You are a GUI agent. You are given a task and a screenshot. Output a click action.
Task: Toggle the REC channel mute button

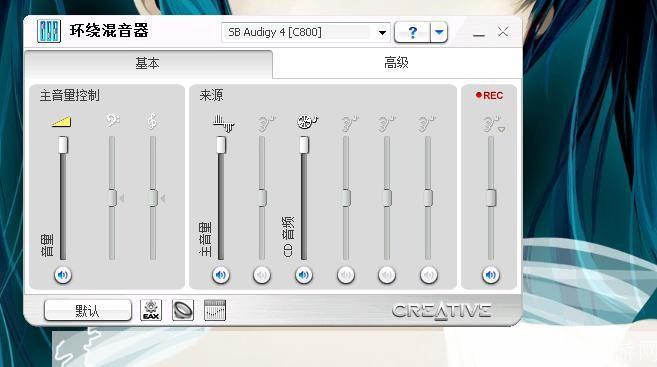tap(491, 275)
